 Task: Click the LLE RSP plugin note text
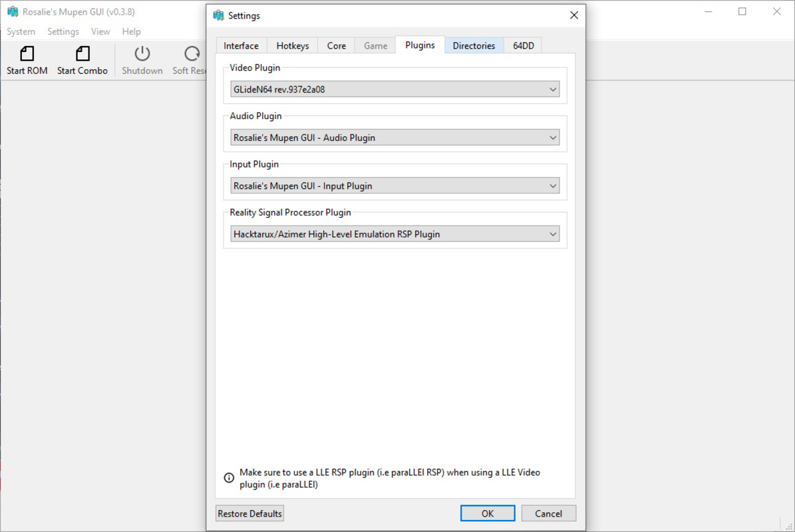coord(390,478)
